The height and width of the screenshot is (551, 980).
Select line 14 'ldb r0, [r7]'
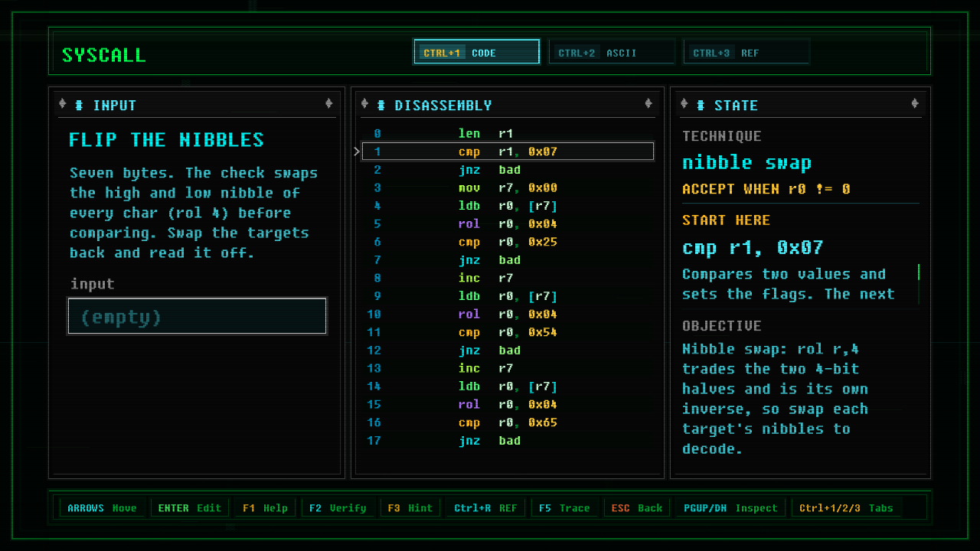tap(508, 386)
